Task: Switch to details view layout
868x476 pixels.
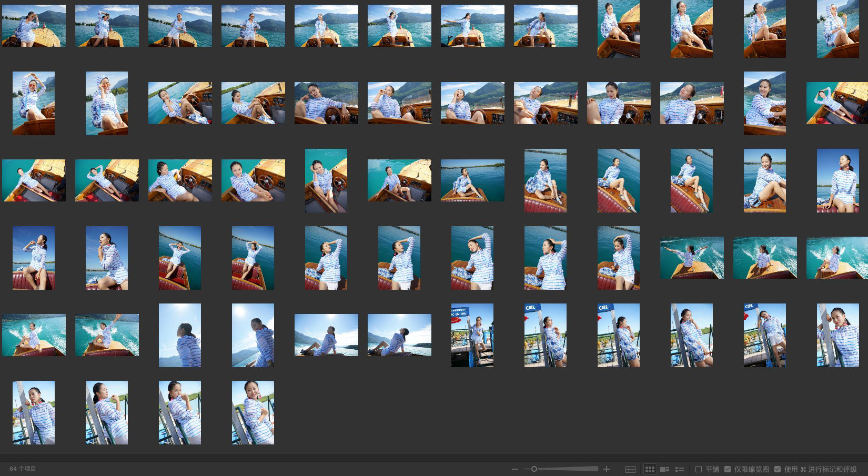Action: pyautogui.click(x=664, y=469)
